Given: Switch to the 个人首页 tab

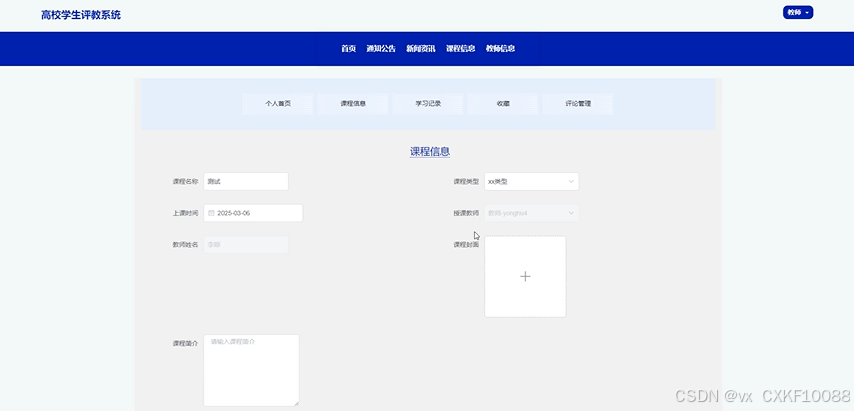Looking at the screenshot, I should click(278, 104).
